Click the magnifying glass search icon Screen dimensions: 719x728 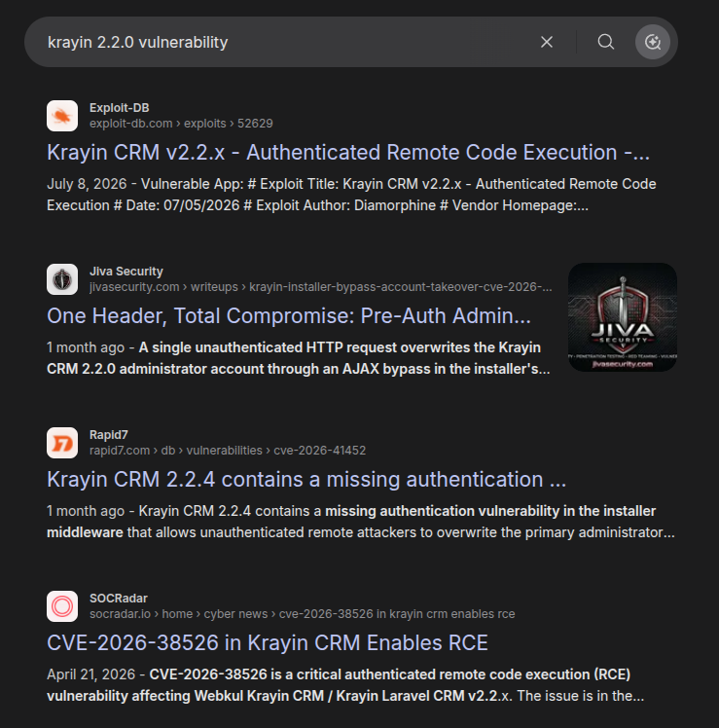(x=606, y=42)
